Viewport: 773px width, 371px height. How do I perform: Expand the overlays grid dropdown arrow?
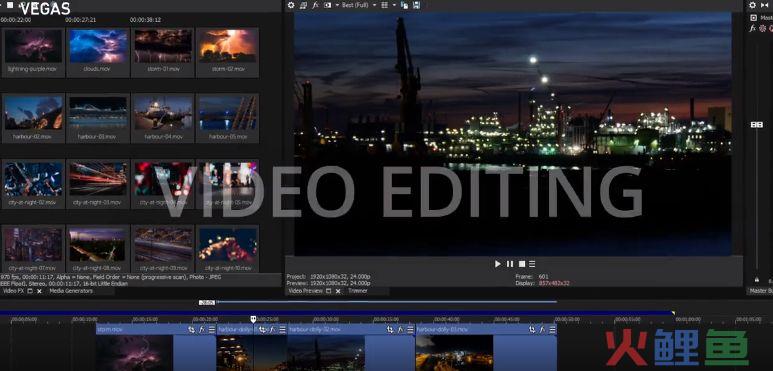point(394,5)
